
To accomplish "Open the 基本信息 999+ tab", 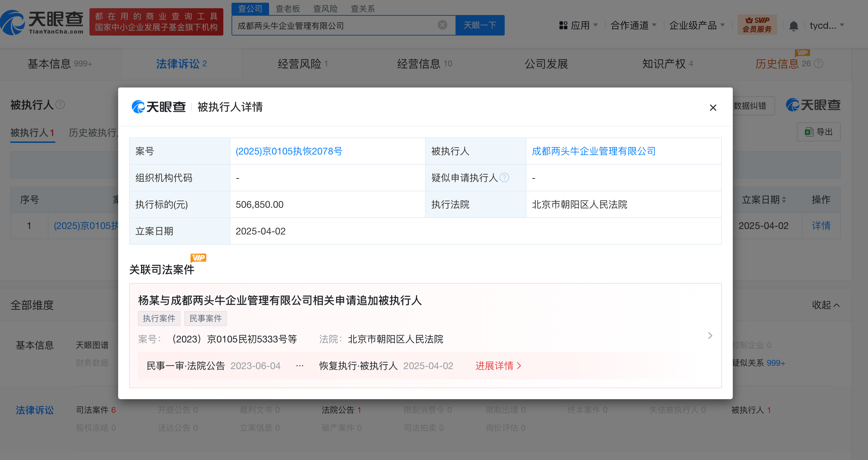I will [x=60, y=64].
